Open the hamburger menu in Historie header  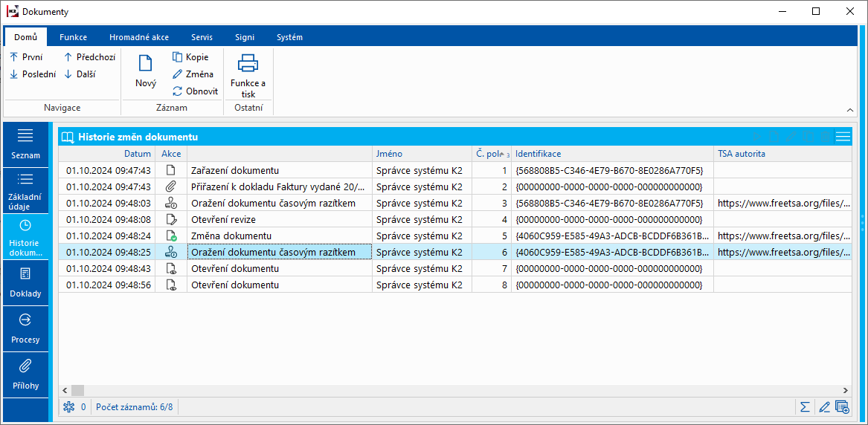click(x=843, y=137)
